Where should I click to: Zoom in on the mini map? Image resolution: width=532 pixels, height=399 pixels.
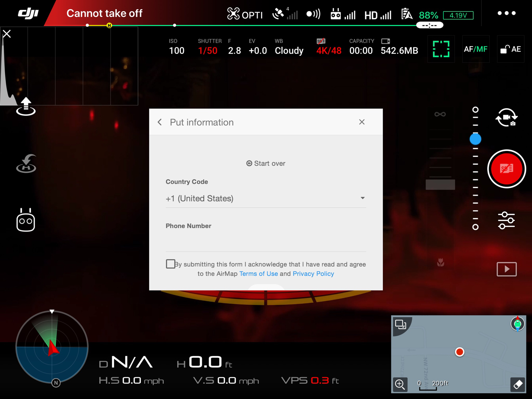[400, 384]
